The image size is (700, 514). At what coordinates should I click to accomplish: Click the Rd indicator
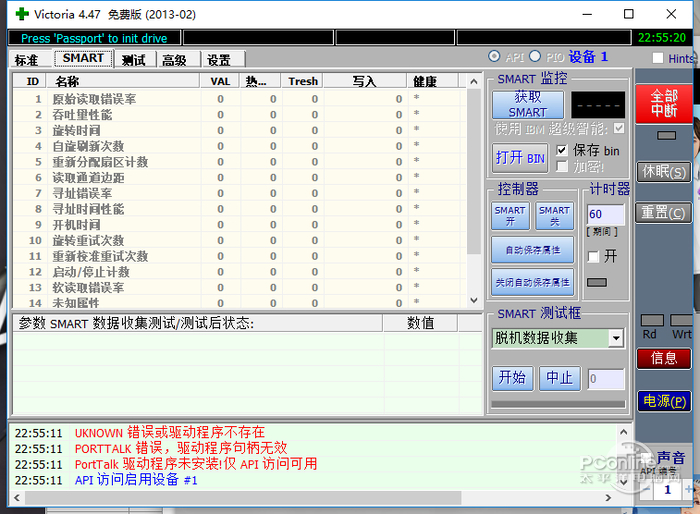pyautogui.click(x=652, y=320)
